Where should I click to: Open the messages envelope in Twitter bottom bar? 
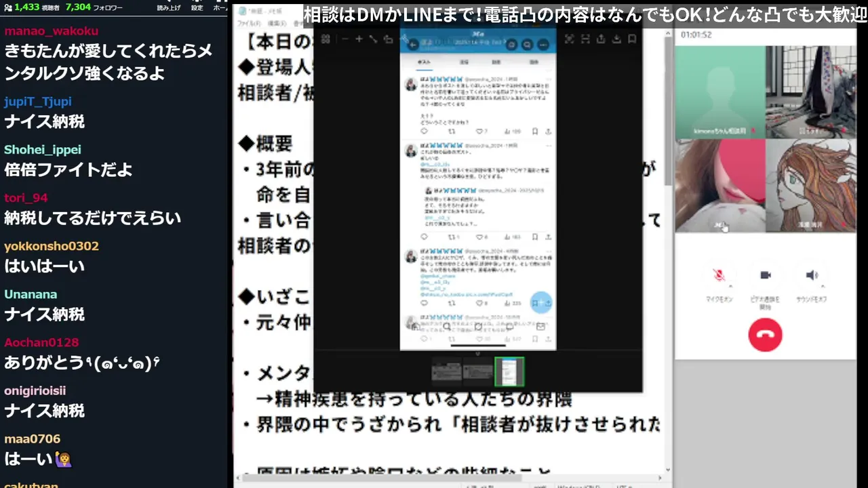[x=540, y=327]
